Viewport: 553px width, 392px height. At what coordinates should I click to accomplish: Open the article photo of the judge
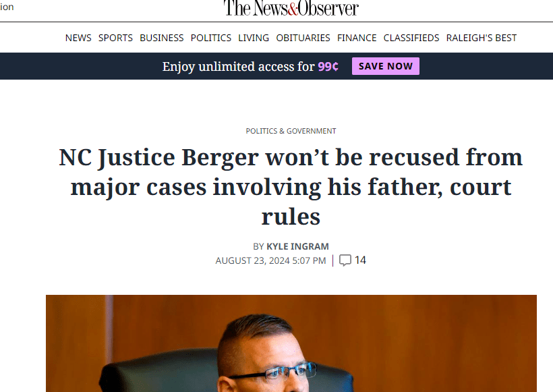[x=291, y=343]
